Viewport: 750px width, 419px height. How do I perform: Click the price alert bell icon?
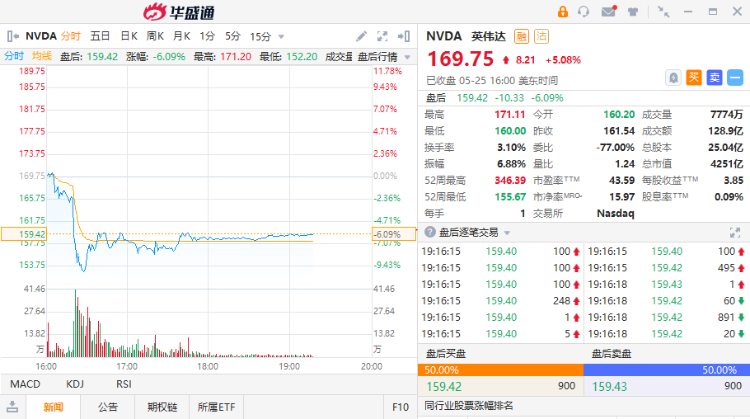point(673,77)
